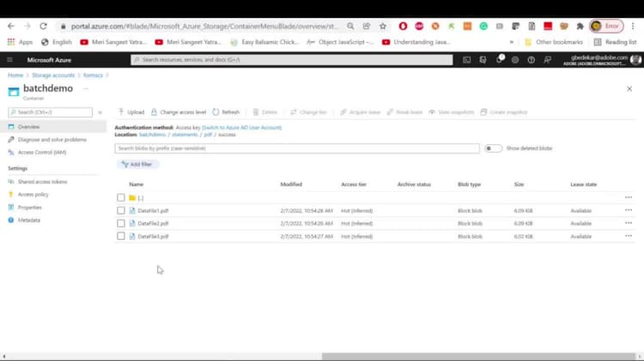The image size is (644, 361).
Task: Click the Azure global search box
Action: click(292, 59)
